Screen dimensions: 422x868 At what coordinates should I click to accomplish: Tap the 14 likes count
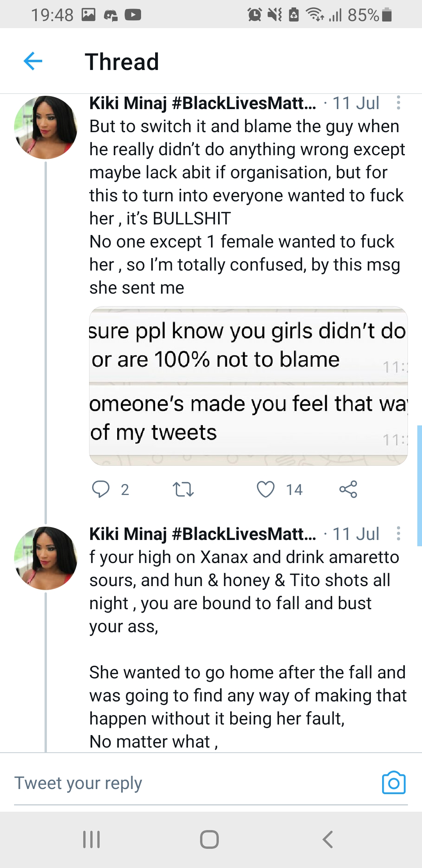click(294, 490)
